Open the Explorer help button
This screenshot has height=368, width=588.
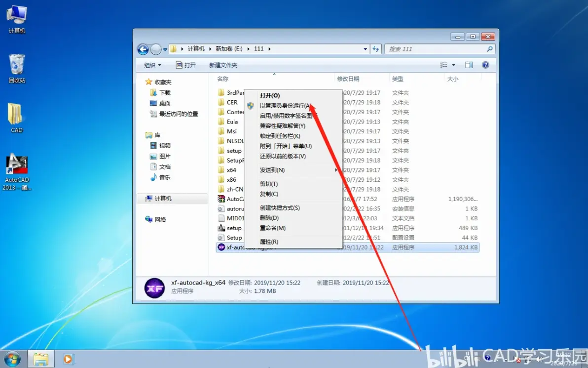[485, 65]
